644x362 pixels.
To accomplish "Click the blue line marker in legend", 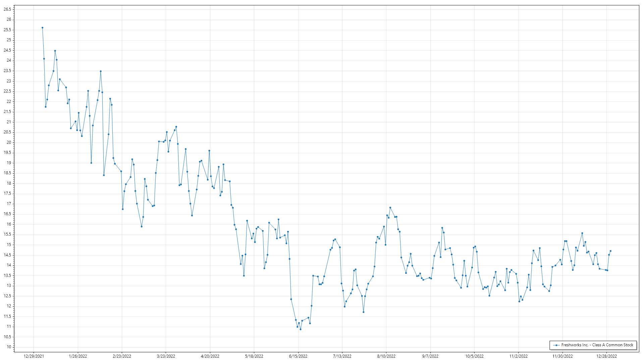I will click(x=556, y=345).
